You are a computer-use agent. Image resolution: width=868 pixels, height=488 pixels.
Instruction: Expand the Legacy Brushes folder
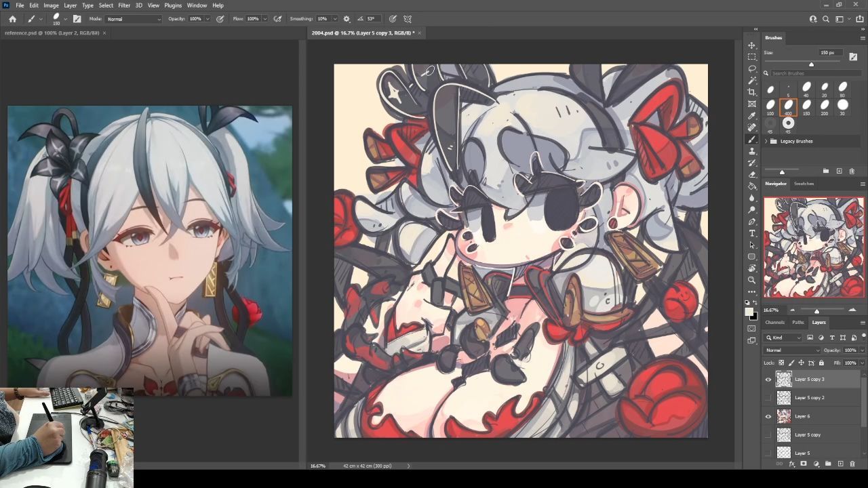point(766,141)
